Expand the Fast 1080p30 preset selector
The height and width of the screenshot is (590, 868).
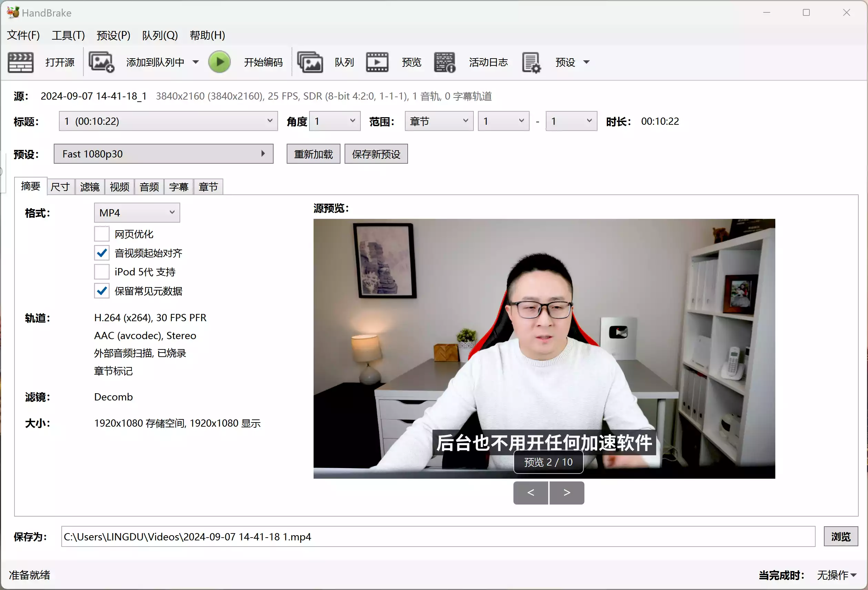(164, 154)
